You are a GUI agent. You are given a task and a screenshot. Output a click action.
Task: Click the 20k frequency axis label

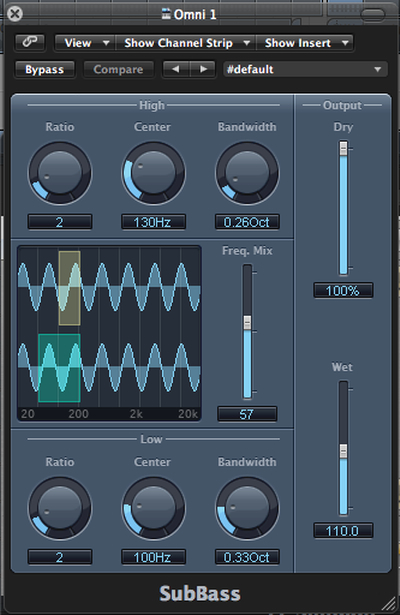pyautogui.click(x=188, y=414)
